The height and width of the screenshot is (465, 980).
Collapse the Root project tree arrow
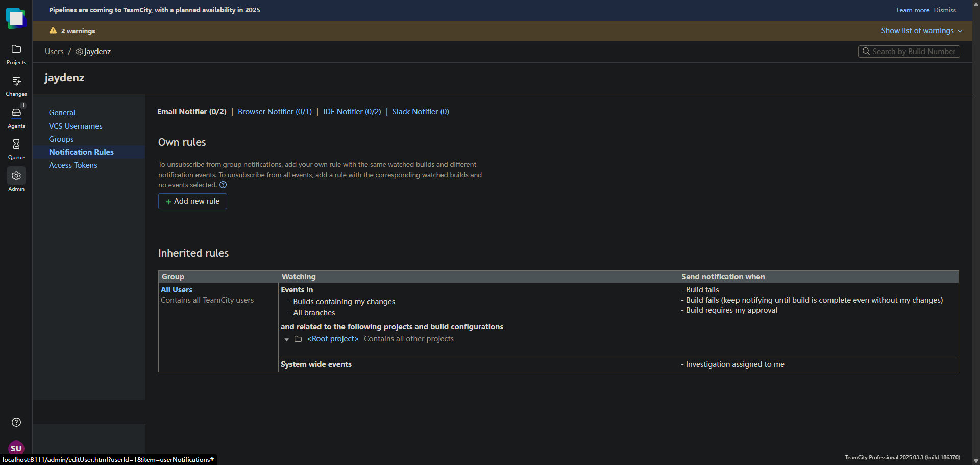coord(287,339)
